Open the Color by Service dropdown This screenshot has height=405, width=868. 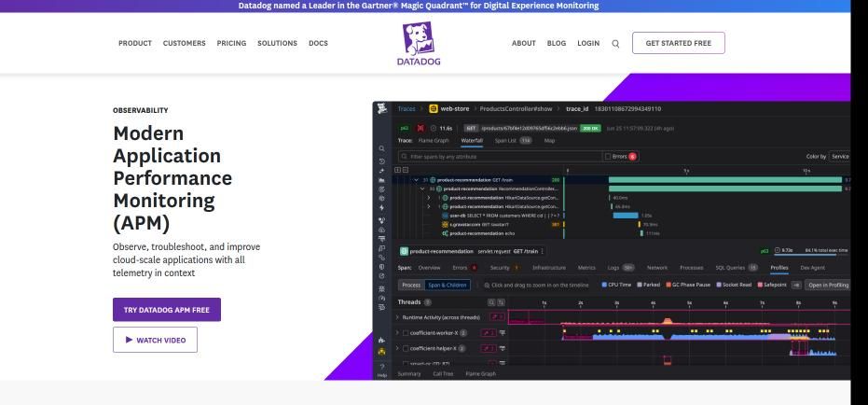(x=839, y=157)
